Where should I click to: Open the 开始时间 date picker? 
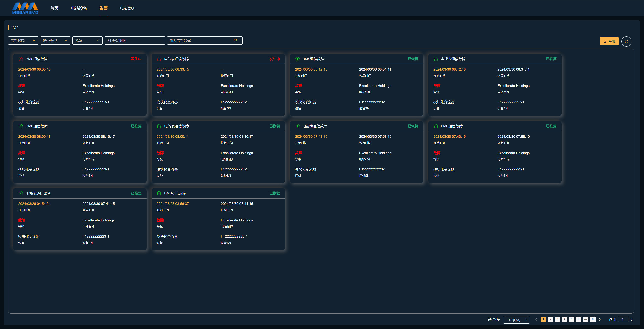click(x=135, y=41)
